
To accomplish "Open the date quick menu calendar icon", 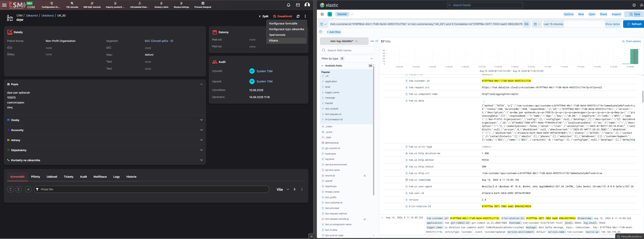I will [537, 24].
